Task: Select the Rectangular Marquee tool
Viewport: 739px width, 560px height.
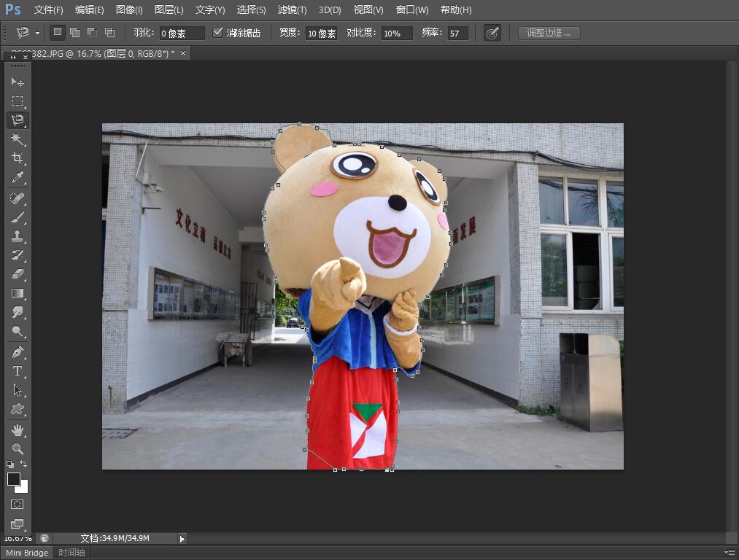Action: point(18,101)
